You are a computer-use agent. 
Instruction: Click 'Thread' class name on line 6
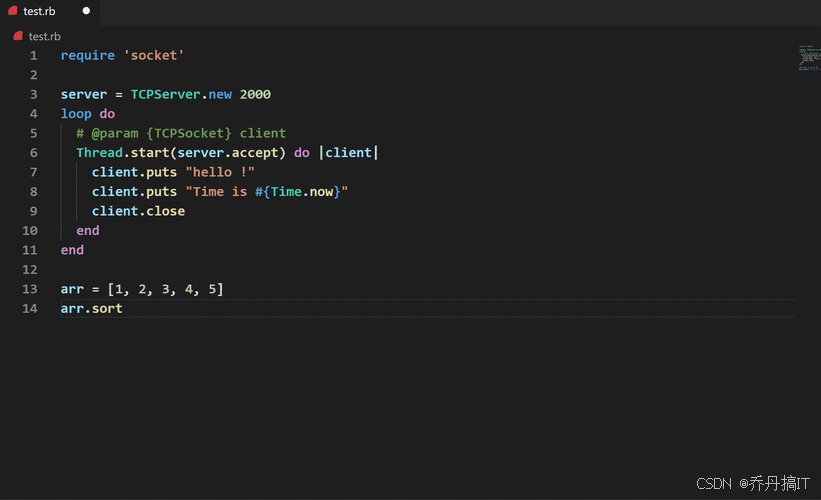pos(99,152)
